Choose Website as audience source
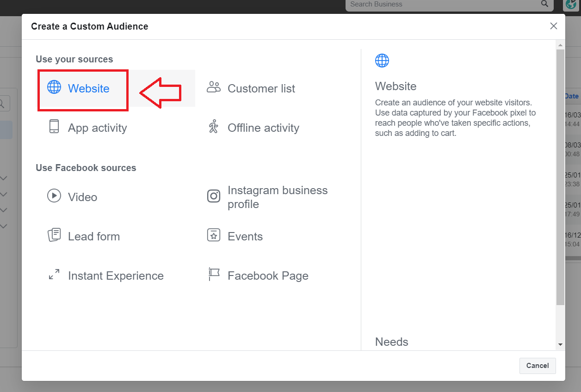The image size is (581, 392). coord(89,88)
